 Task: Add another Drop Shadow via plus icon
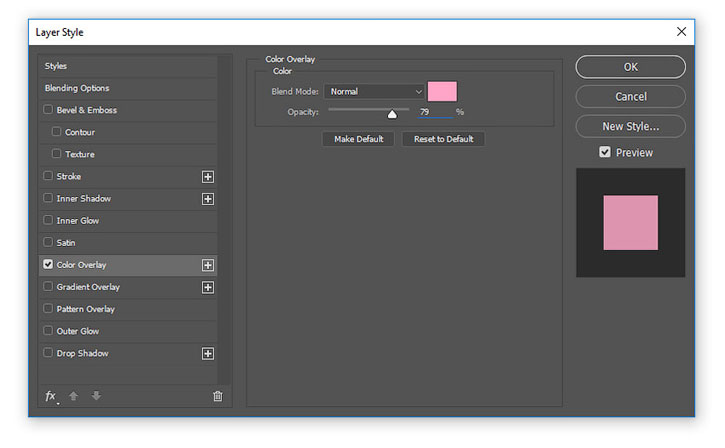click(208, 354)
